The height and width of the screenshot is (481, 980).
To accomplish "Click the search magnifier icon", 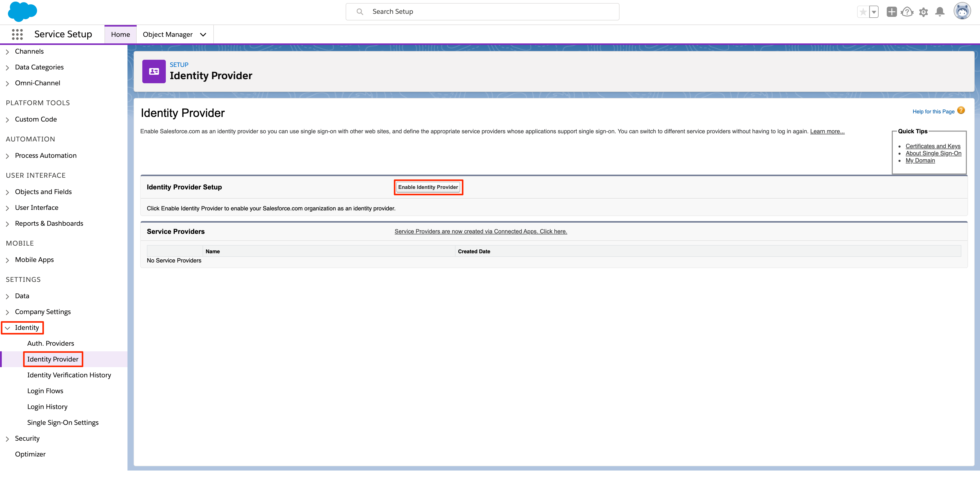I will point(359,12).
